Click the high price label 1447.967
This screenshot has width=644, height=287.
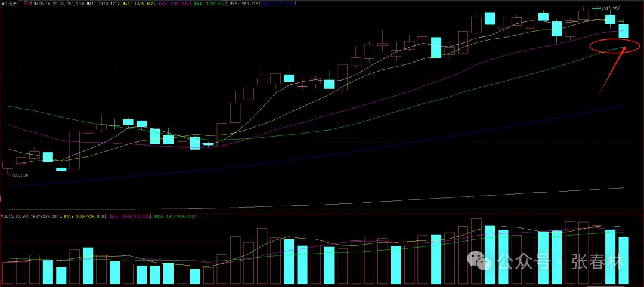point(611,8)
